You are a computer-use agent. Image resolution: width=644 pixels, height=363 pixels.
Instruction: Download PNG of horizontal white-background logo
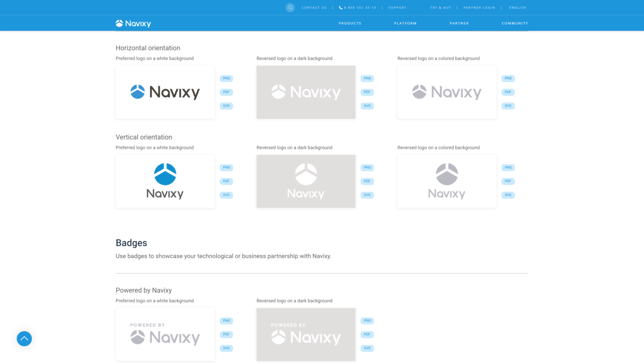tap(226, 78)
